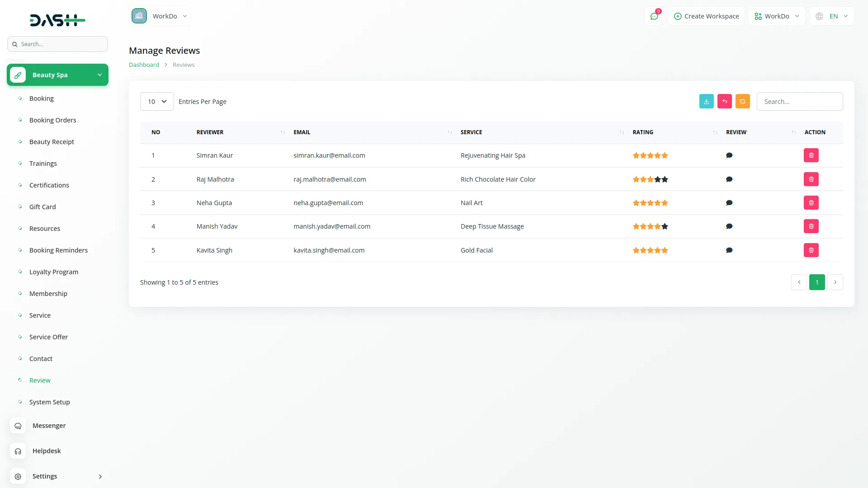Follow the Dashboard breadcrumb link
The width and height of the screenshot is (868, 488).
pos(144,65)
